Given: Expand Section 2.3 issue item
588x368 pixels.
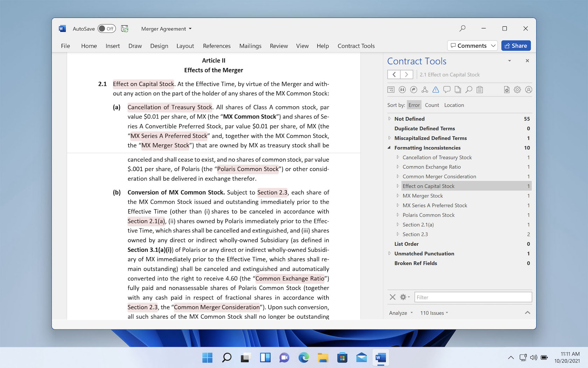Looking at the screenshot, I should 398,234.
